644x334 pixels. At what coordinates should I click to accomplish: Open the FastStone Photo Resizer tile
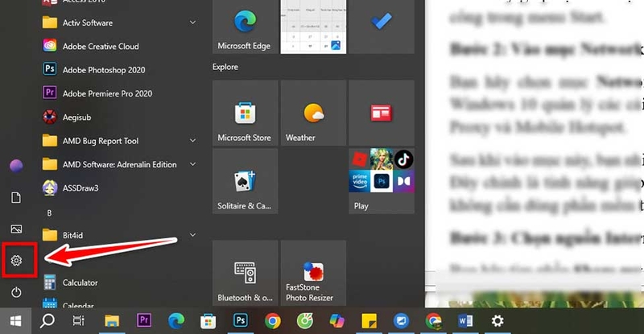coord(313,273)
